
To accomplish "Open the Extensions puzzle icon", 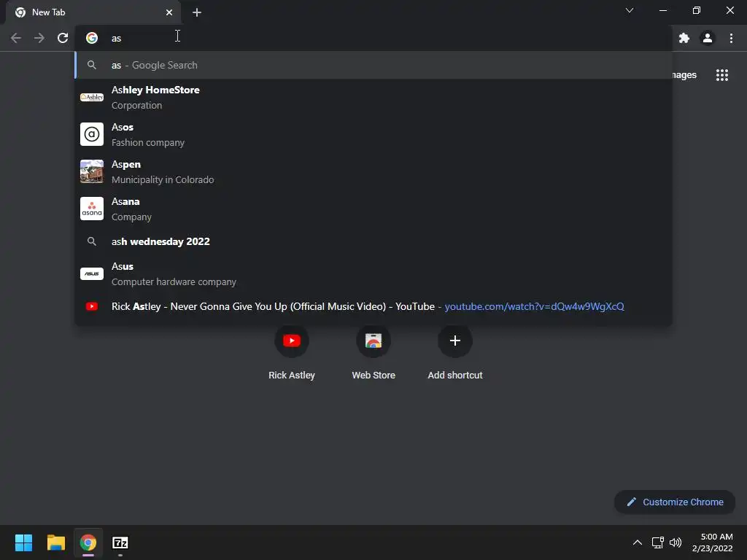I will [684, 38].
